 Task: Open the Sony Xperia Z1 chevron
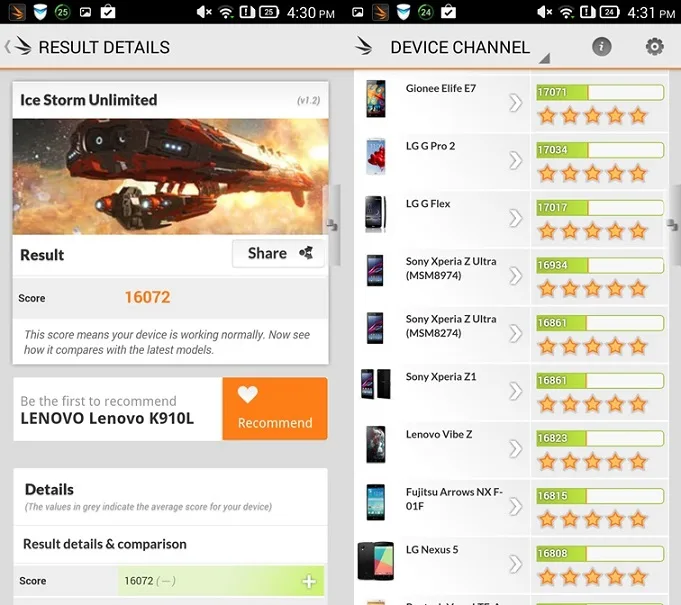[x=516, y=391]
